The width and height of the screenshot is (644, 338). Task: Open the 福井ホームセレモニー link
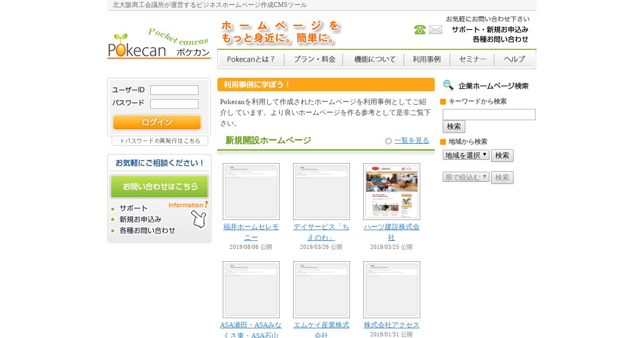(x=251, y=232)
